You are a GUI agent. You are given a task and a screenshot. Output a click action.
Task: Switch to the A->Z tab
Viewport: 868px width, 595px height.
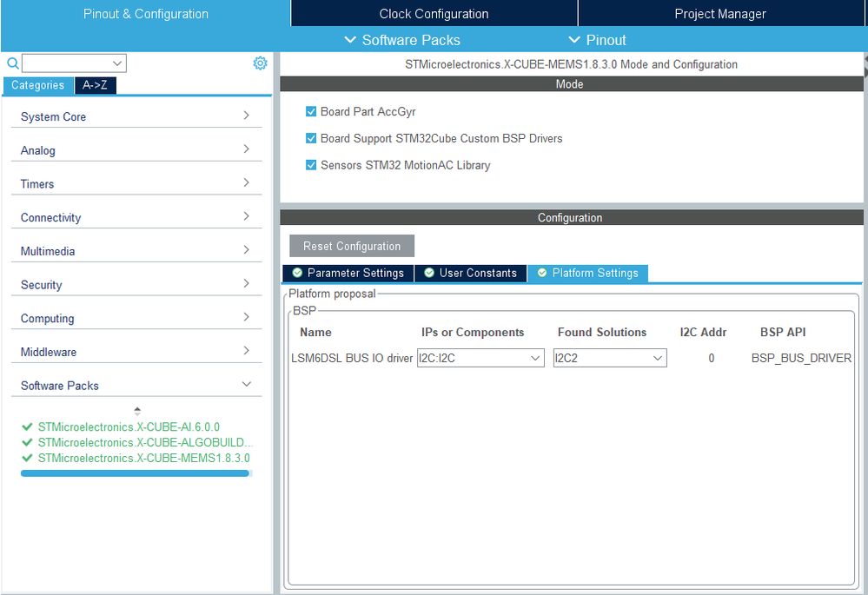tap(96, 85)
